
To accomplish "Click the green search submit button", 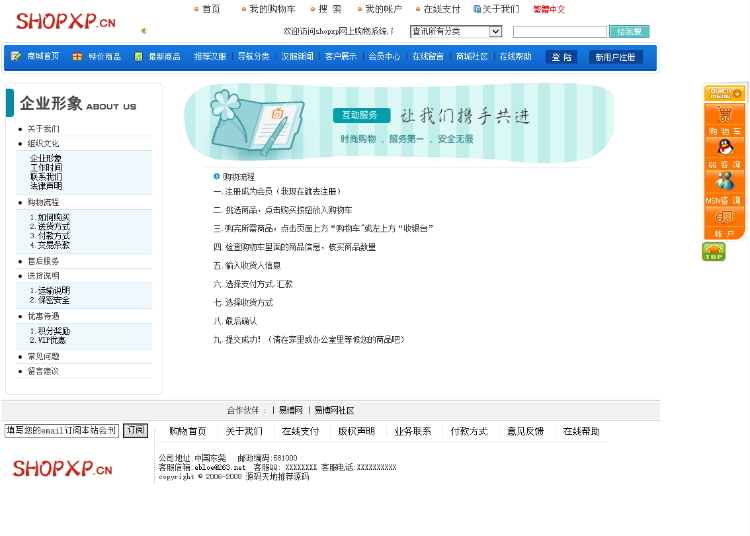I will [x=629, y=32].
